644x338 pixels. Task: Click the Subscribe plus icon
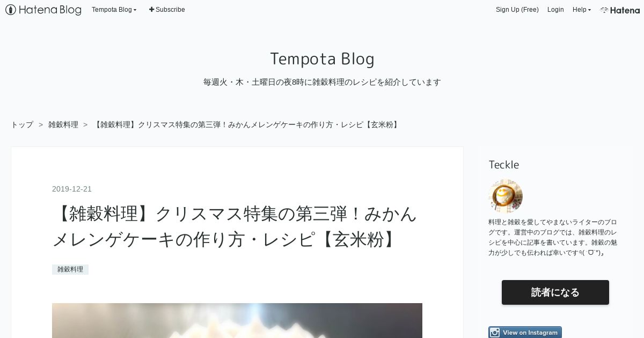click(151, 10)
